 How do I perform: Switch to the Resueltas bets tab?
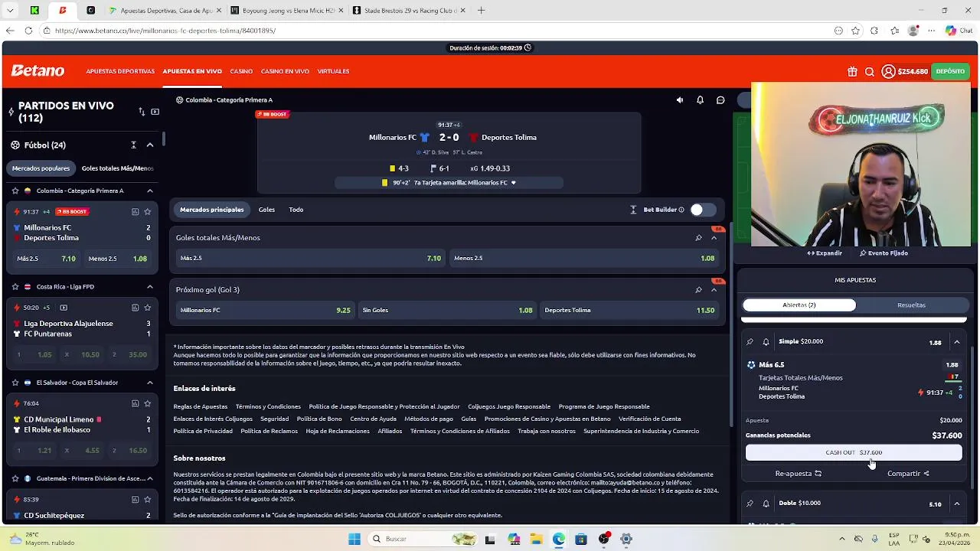coord(911,305)
